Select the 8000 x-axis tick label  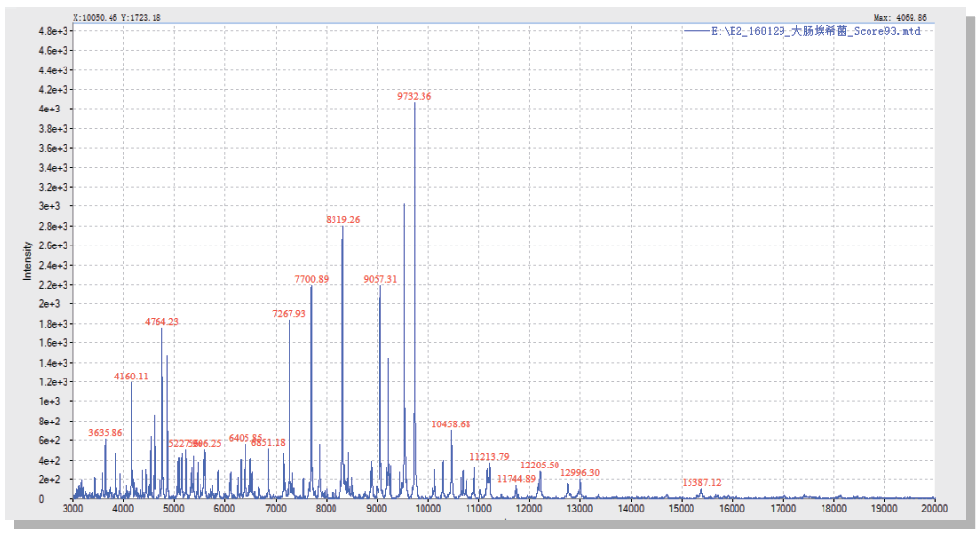326,509
